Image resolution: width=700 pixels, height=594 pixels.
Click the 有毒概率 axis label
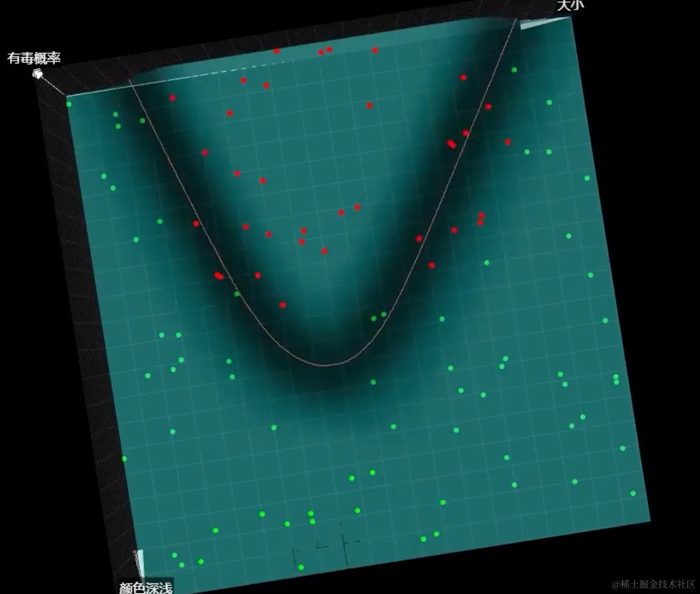(34, 58)
